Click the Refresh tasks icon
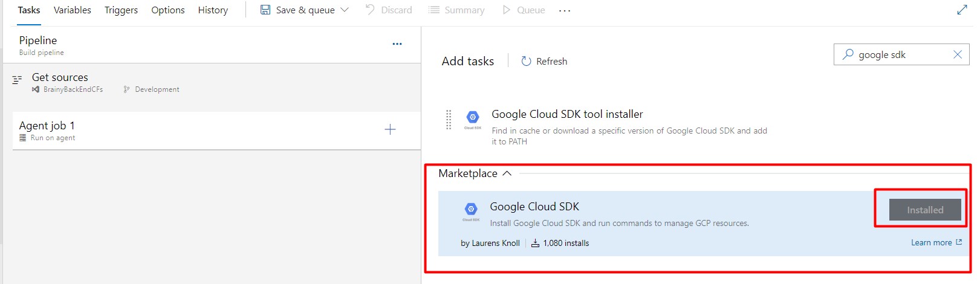Viewport: 980px width, 284px height. pos(526,61)
